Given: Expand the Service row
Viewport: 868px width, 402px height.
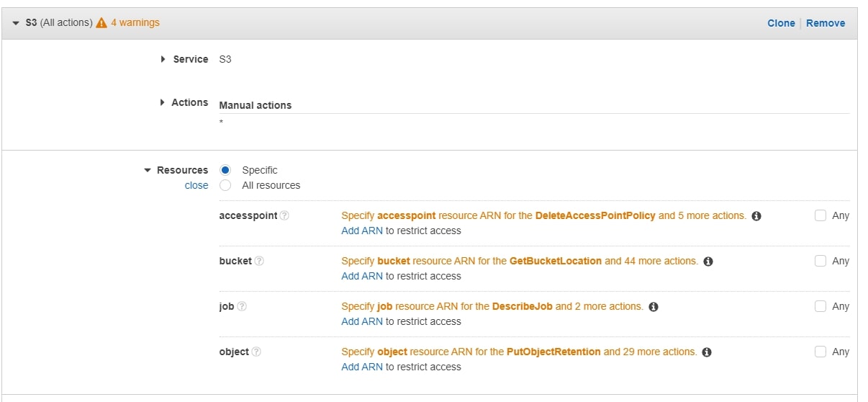Looking at the screenshot, I should (x=163, y=59).
